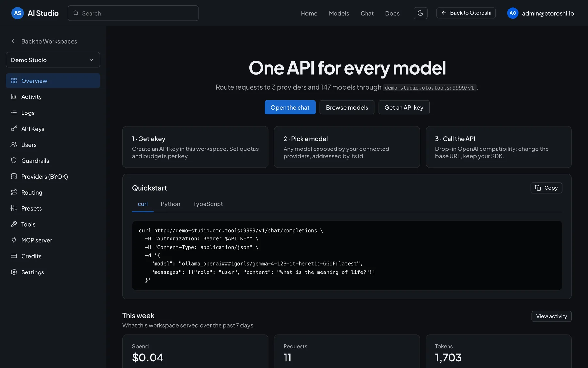This screenshot has width=588, height=368.
Task: Click the AO user avatar
Action: pos(513,13)
